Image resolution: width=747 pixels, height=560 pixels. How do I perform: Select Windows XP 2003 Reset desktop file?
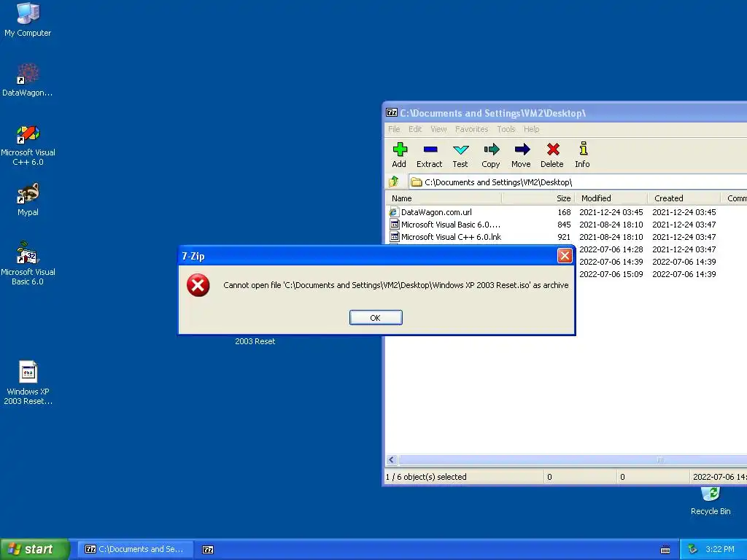(x=28, y=384)
